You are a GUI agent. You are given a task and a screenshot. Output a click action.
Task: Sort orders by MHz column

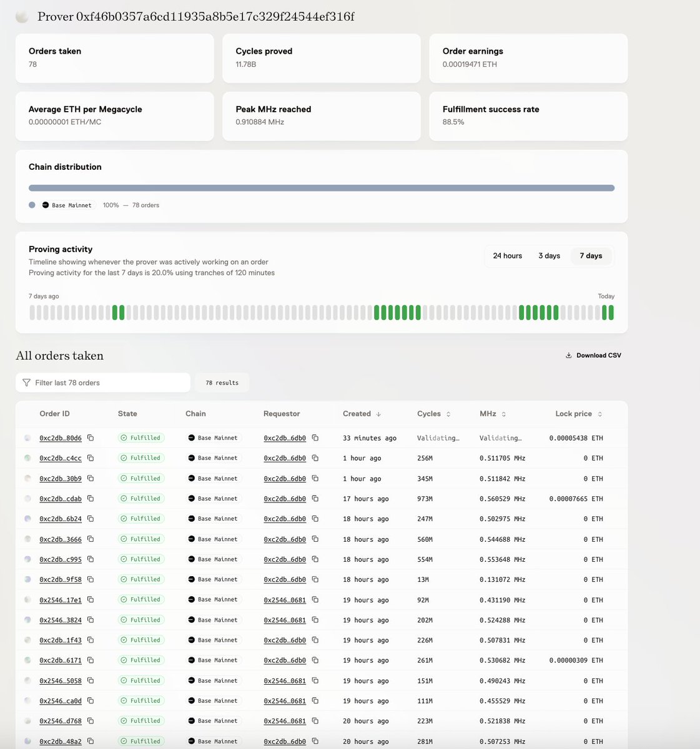pos(503,414)
